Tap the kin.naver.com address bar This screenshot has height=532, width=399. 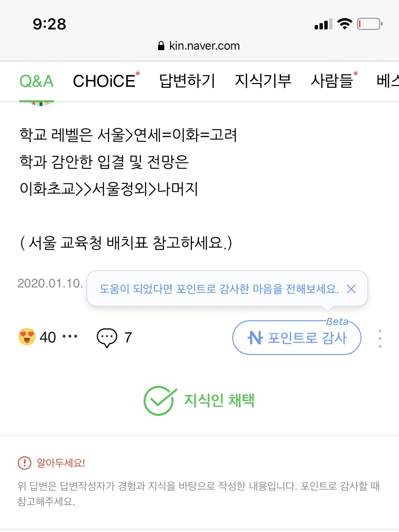199,46
